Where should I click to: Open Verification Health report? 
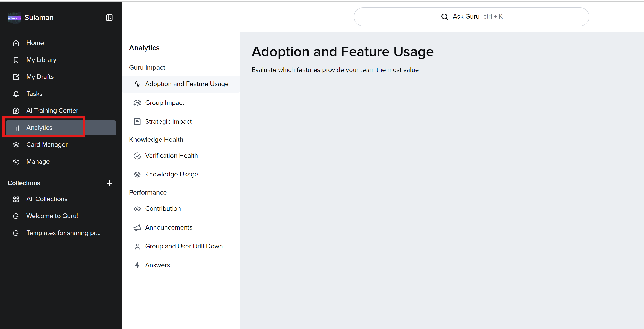tap(171, 156)
